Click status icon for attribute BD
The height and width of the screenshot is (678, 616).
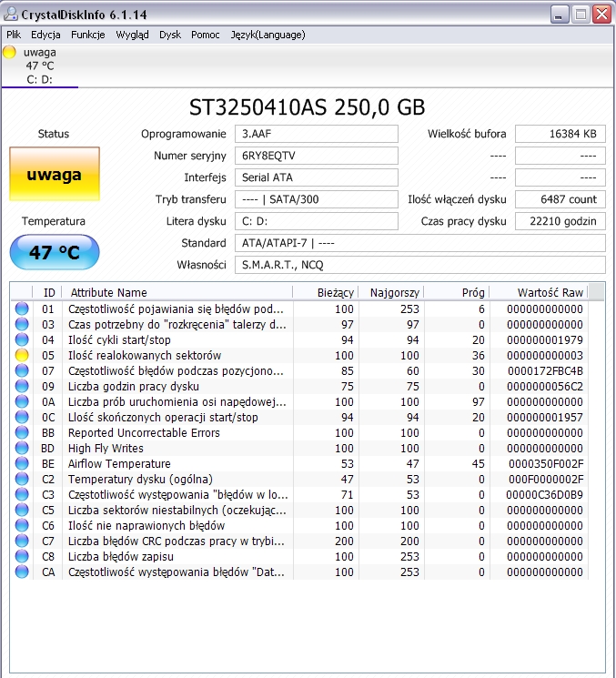tap(22, 448)
